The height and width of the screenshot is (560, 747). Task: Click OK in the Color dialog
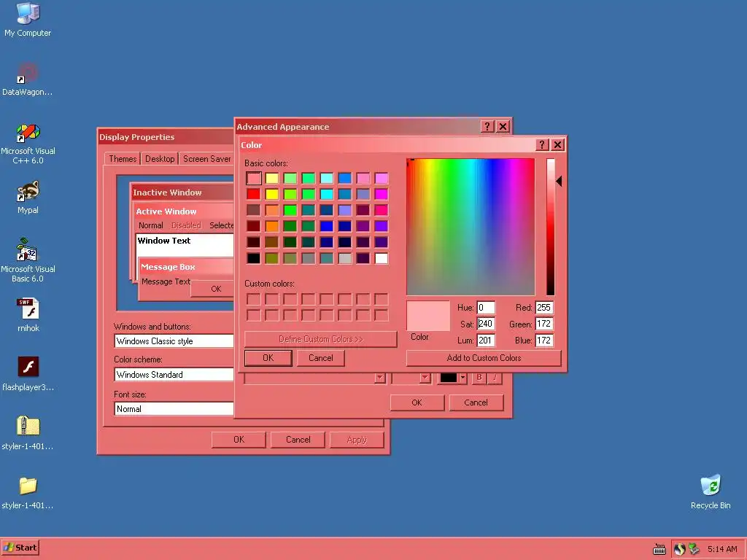pyautogui.click(x=268, y=357)
